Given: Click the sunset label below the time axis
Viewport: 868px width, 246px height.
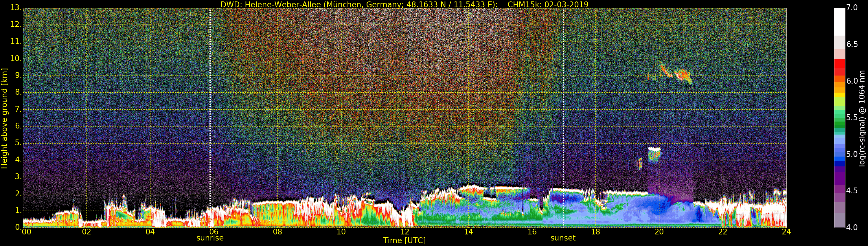Looking at the screenshot, I should 563,238.
